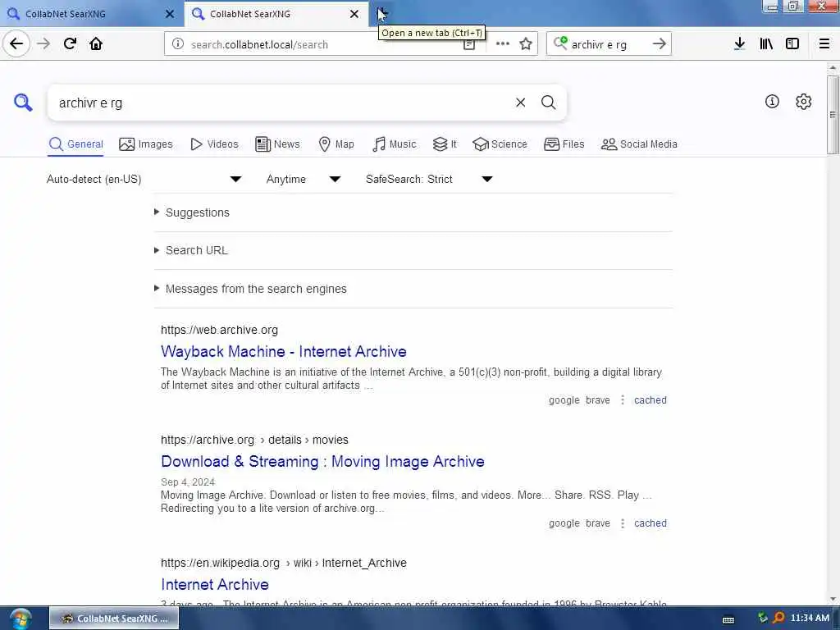Focus the toolbar search box text
This screenshot has width=840, height=630.
pyautogui.click(x=608, y=44)
